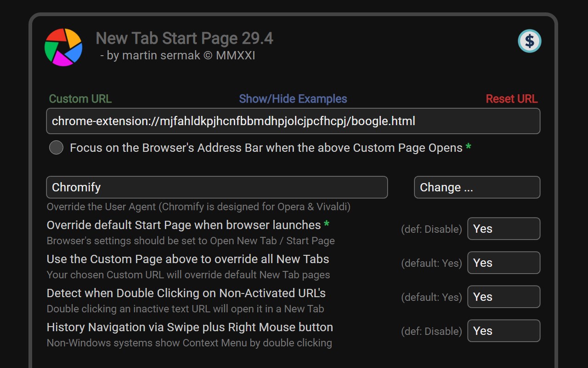Screen dimensions: 588x368
Task: Click the Focus on Browser's Address Bar label
Action: [266, 148]
